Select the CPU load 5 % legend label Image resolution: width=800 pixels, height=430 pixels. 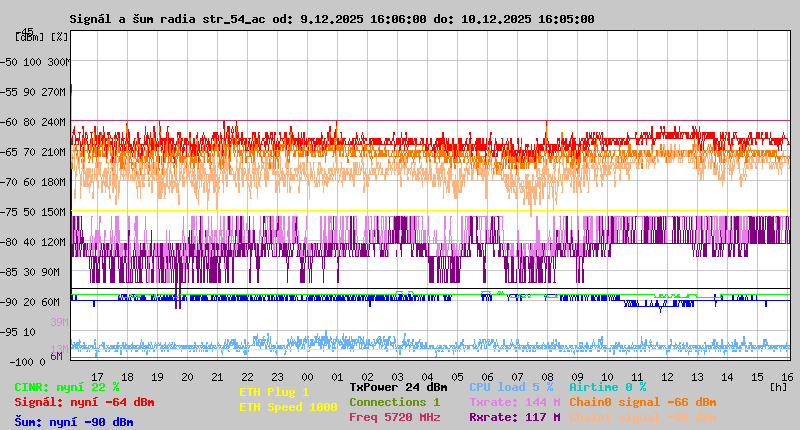pos(511,387)
